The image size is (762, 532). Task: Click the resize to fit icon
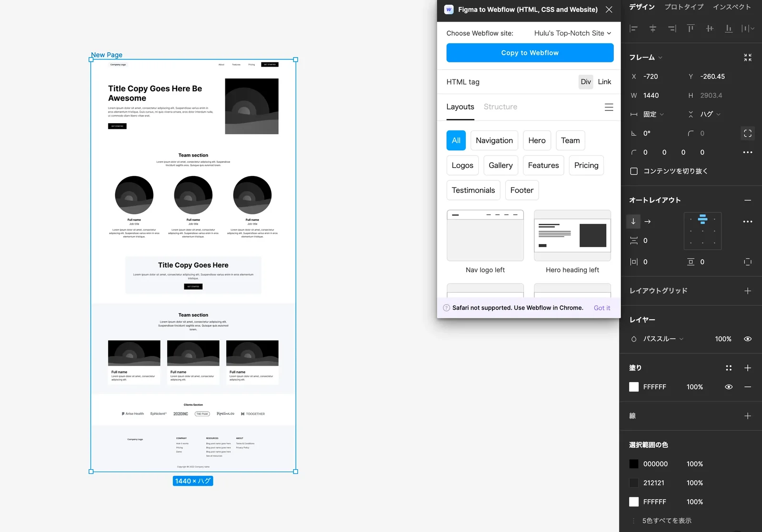[x=748, y=58]
